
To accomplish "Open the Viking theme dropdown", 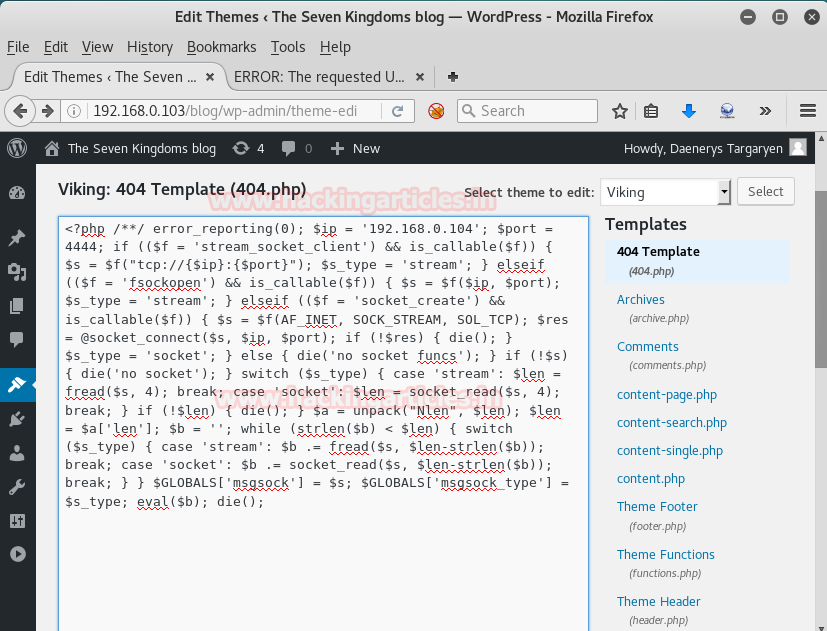I will (x=666, y=192).
